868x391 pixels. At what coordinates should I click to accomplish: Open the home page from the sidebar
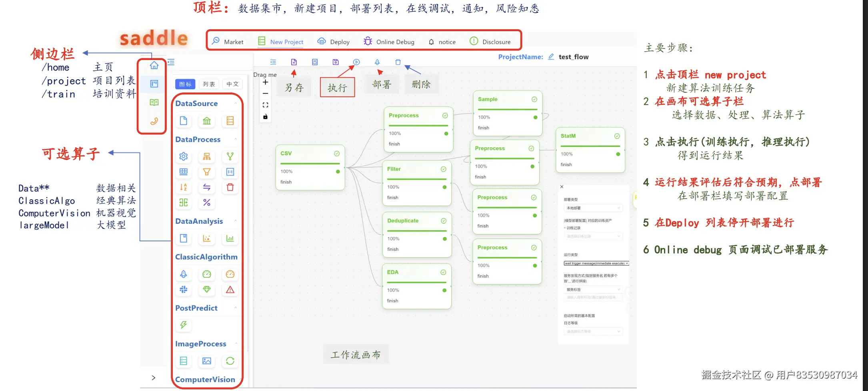click(154, 65)
